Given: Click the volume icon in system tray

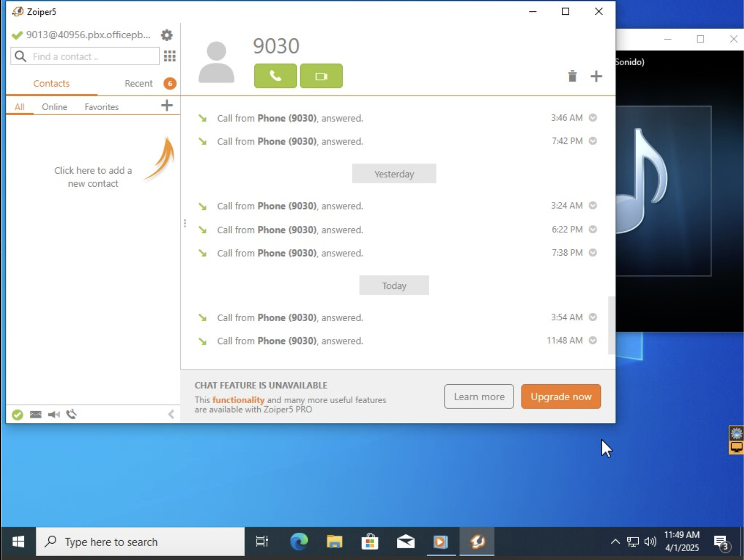Looking at the screenshot, I should [650, 542].
